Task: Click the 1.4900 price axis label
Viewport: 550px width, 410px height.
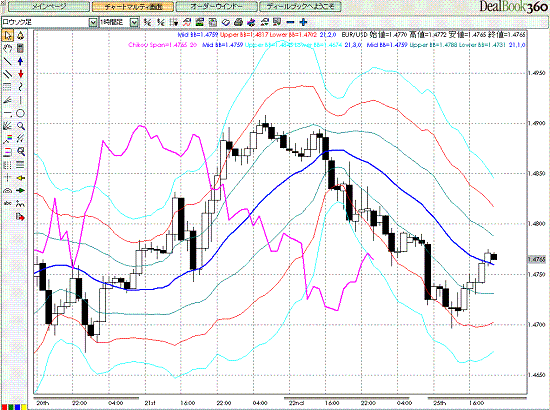Action: 537,123
